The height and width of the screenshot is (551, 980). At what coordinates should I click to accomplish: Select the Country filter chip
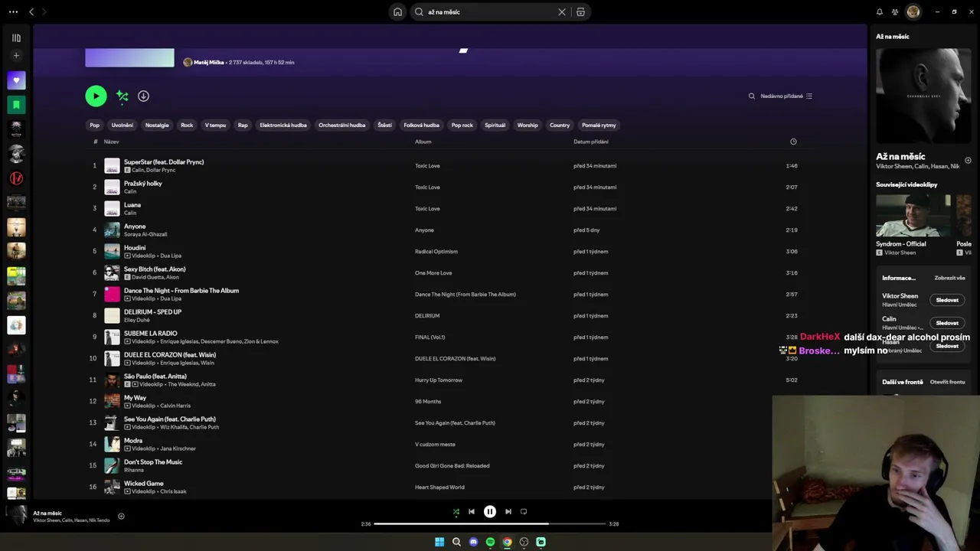pos(560,125)
